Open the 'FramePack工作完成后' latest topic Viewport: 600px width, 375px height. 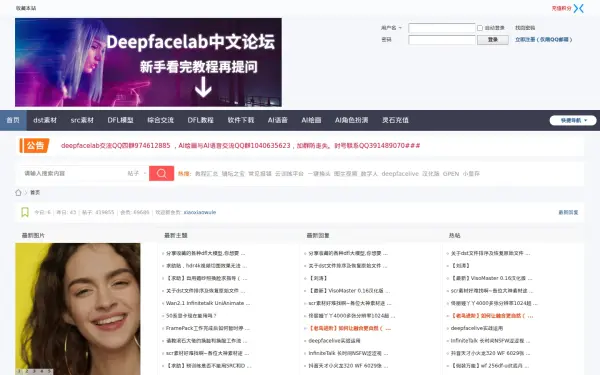(x=207, y=328)
